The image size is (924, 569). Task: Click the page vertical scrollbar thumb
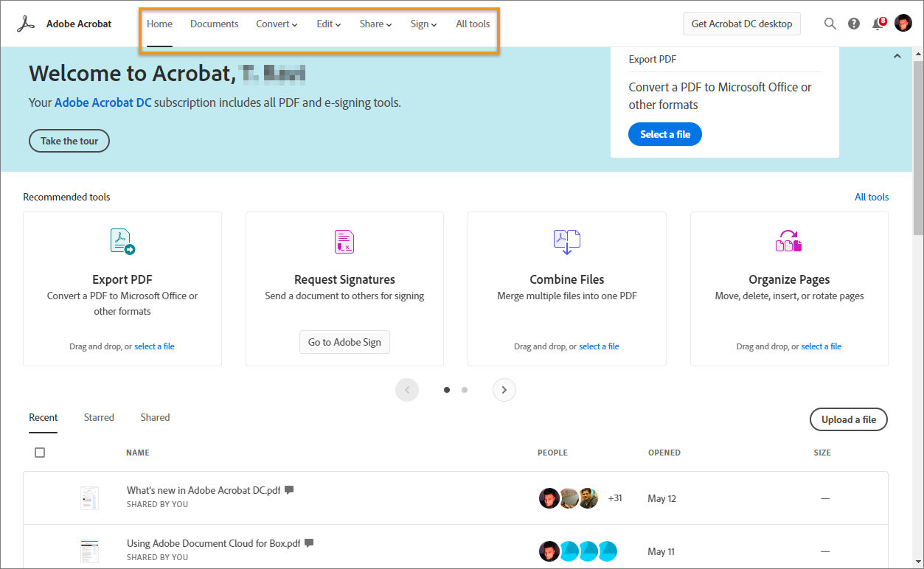pyautogui.click(x=918, y=146)
